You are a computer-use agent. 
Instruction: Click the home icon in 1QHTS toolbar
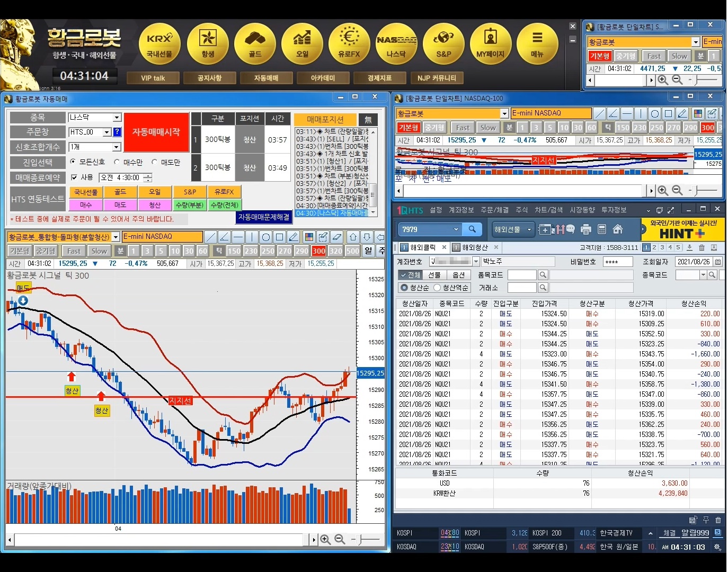click(x=617, y=229)
